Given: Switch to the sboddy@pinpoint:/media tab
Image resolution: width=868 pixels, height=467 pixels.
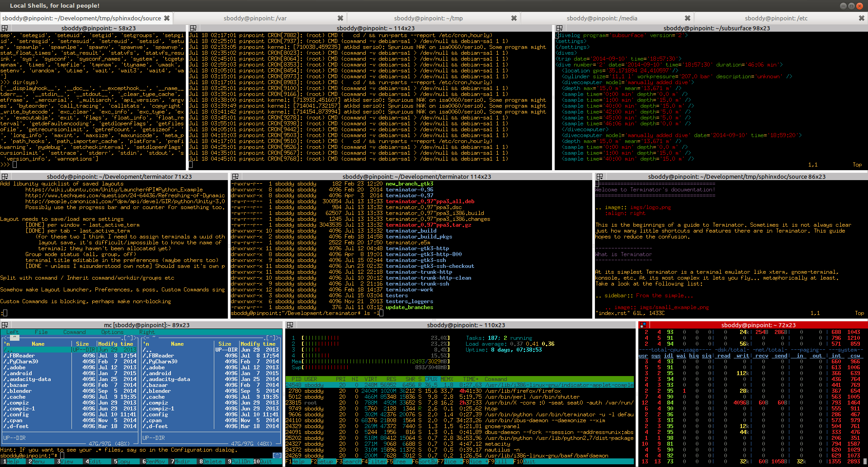Looking at the screenshot, I should click(602, 18).
